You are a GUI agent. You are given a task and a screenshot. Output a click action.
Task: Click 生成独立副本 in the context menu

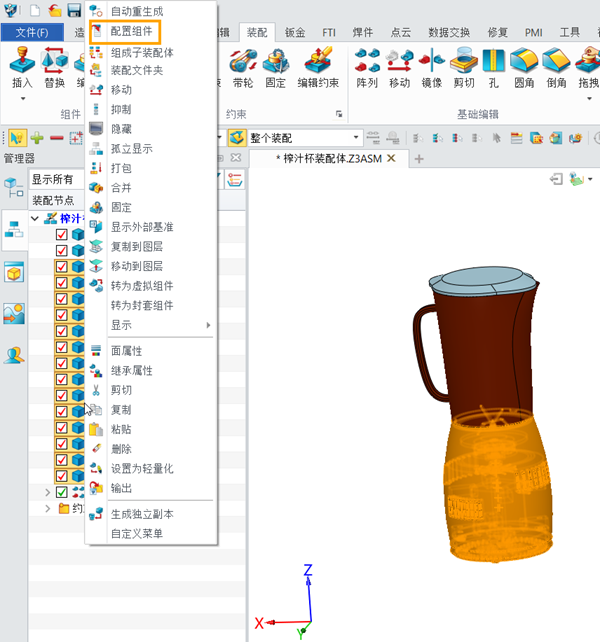[142, 514]
